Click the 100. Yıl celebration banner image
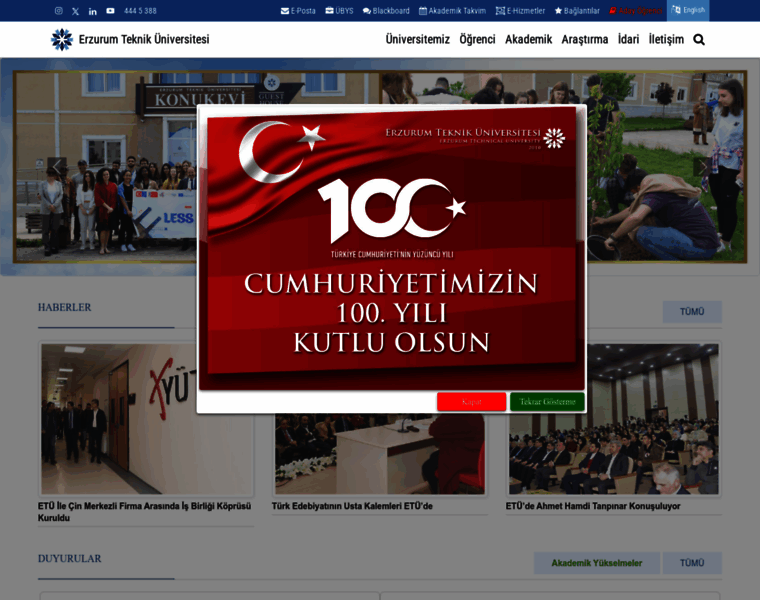Screen dimensions: 760x600 392,248
